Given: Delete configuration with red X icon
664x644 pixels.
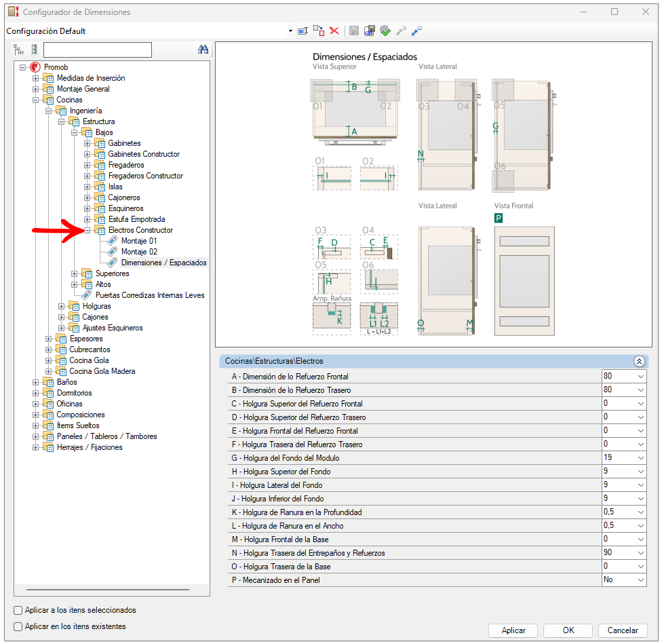Looking at the screenshot, I should point(334,31).
